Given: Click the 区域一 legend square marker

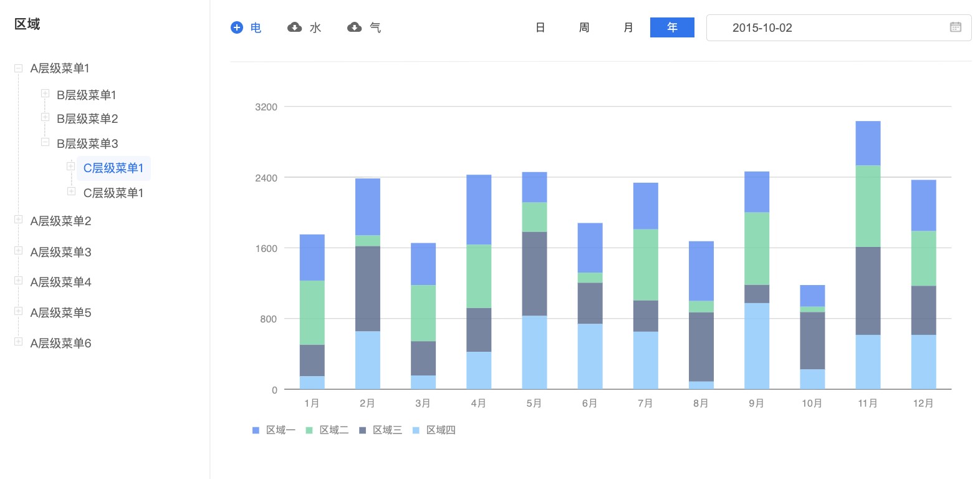Looking at the screenshot, I should pos(256,430).
